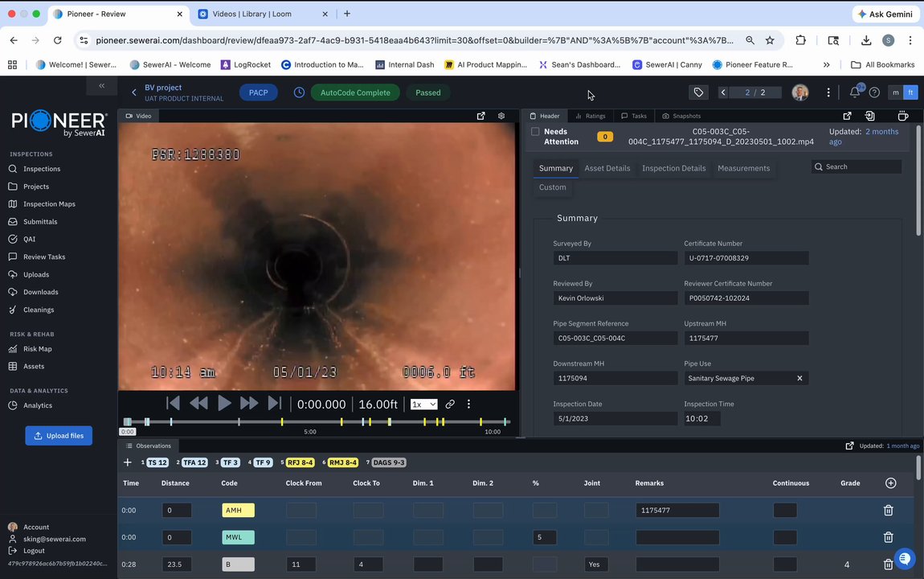Switch units to feet

pyautogui.click(x=910, y=92)
